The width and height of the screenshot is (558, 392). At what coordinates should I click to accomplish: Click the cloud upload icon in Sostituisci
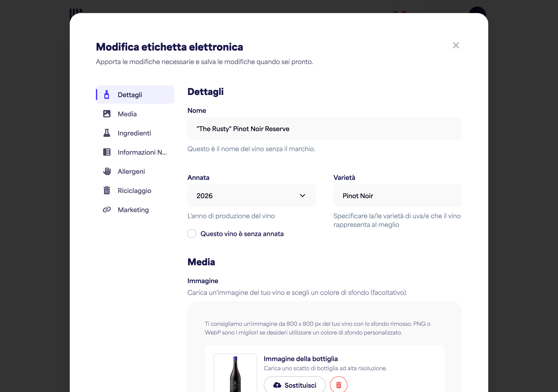(277, 385)
